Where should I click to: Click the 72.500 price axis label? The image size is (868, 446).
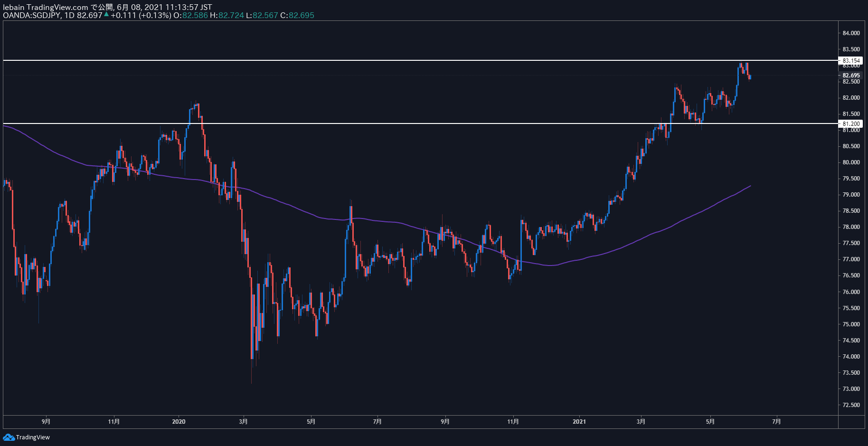click(x=851, y=405)
